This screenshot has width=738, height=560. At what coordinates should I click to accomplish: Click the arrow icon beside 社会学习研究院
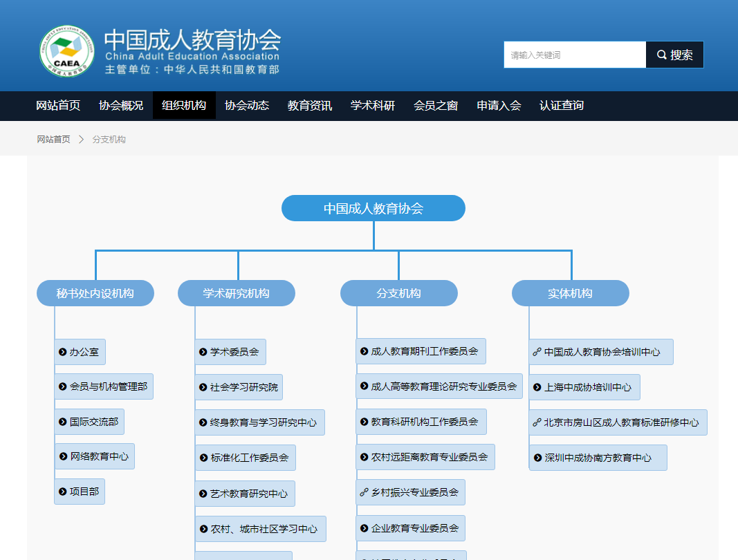203,387
